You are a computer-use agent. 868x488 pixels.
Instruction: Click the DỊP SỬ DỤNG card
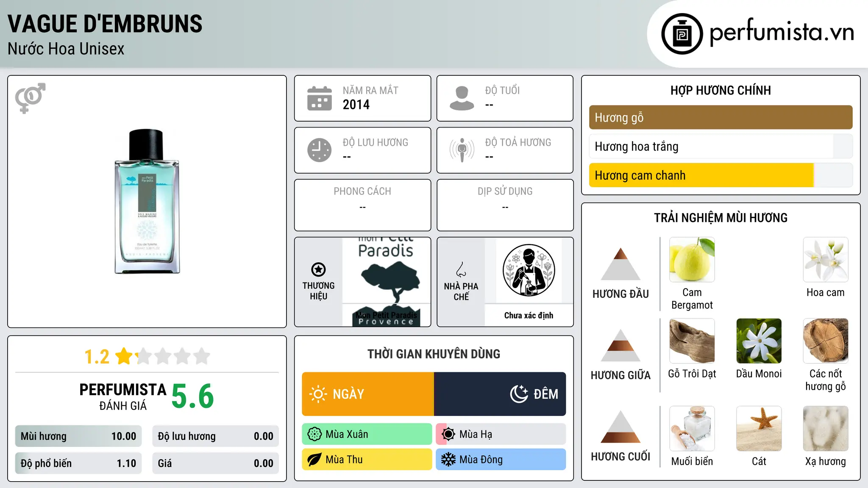coord(505,205)
